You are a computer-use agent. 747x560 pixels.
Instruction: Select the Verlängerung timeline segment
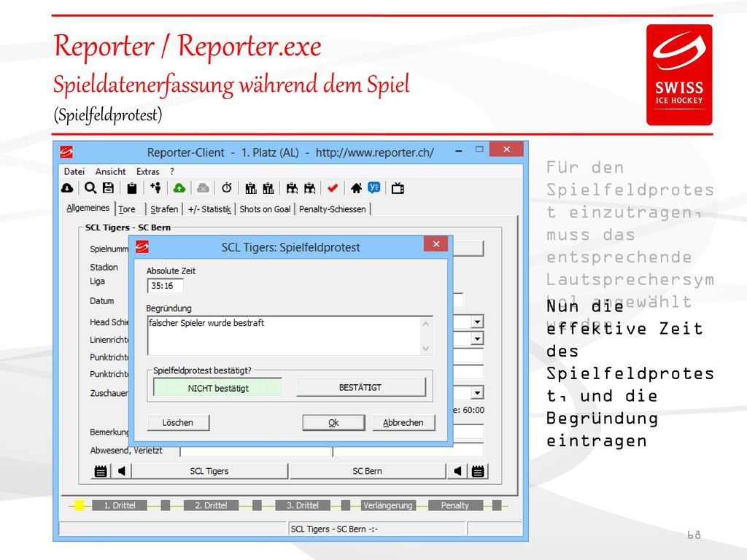pyautogui.click(x=388, y=505)
